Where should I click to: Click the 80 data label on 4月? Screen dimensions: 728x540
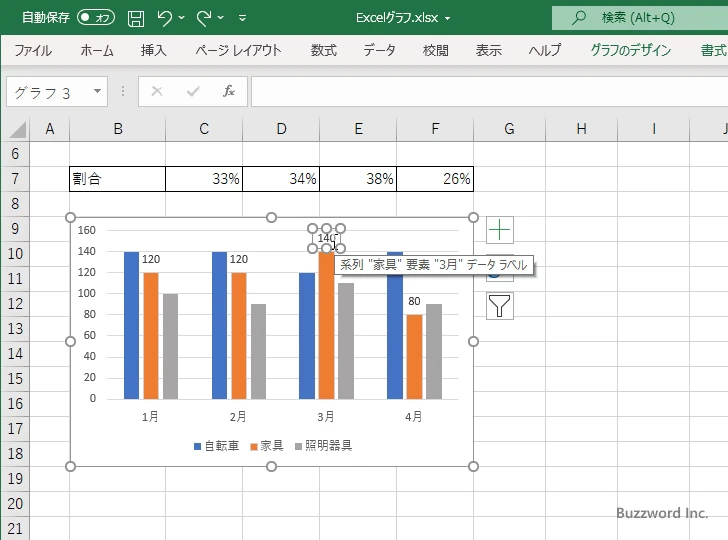coord(414,301)
